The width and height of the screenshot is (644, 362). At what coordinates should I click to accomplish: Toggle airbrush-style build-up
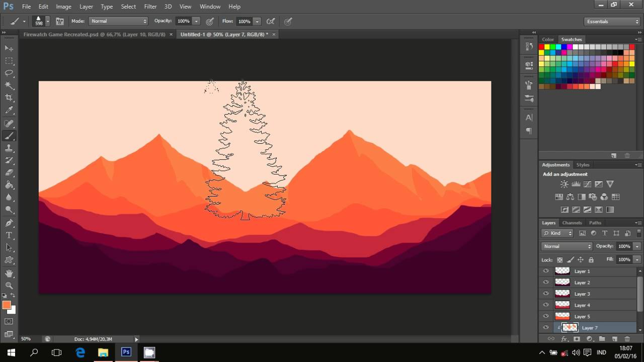(x=271, y=21)
